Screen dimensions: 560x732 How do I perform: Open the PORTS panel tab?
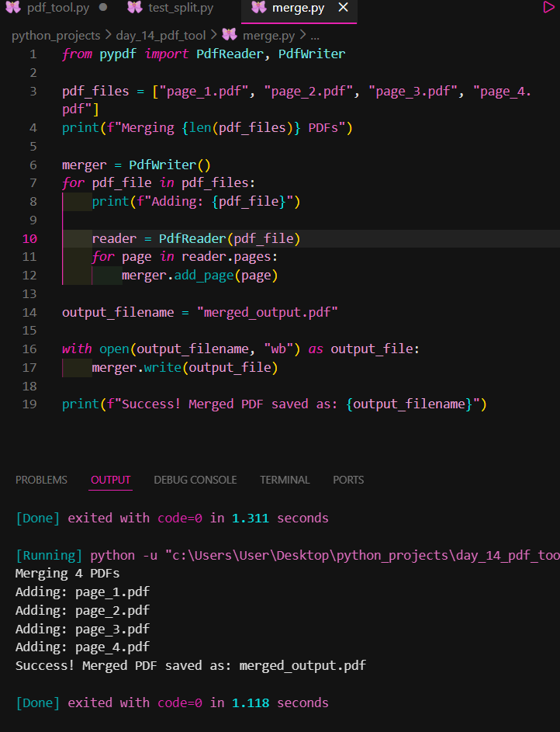[348, 480]
